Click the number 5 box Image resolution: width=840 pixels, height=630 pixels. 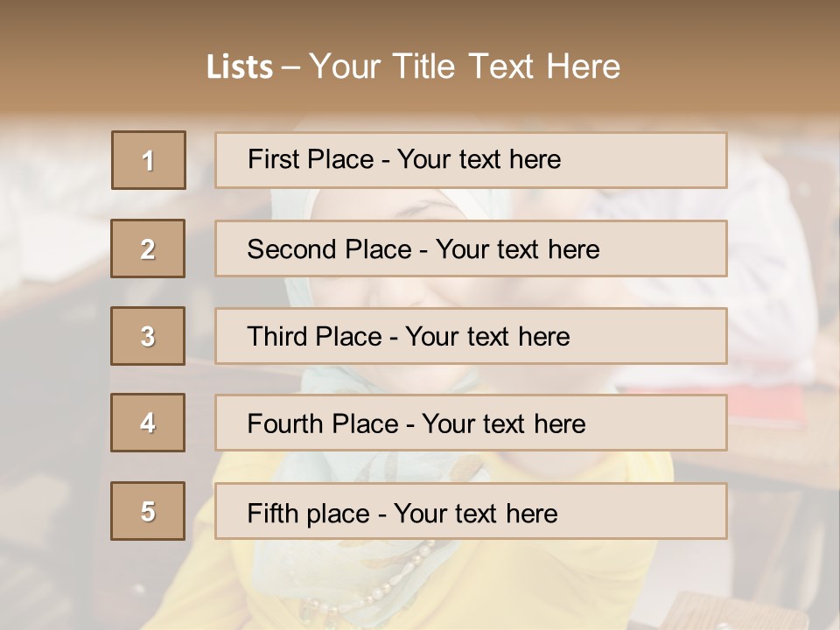point(148,510)
